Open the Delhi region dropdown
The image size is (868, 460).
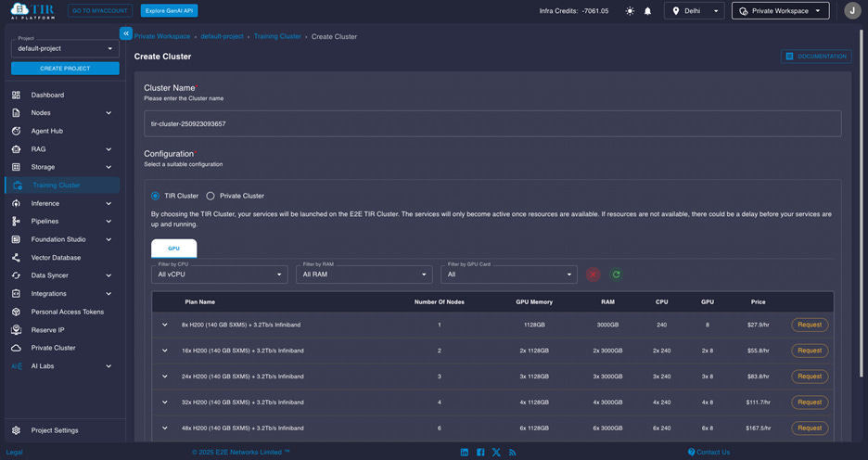pos(695,11)
